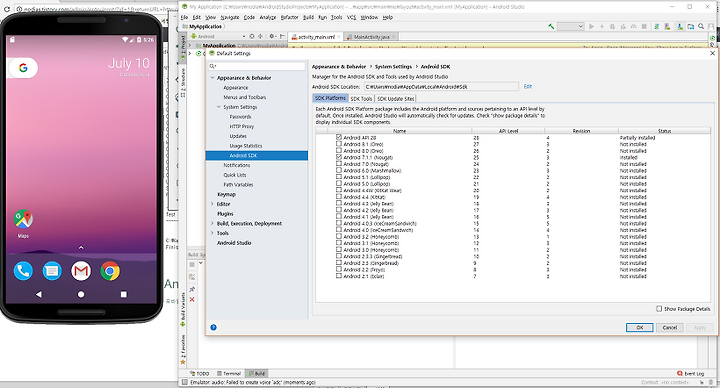Tap the Google search pill on emulator
The width and height of the screenshot is (720, 388).
click(x=23, y=68)
